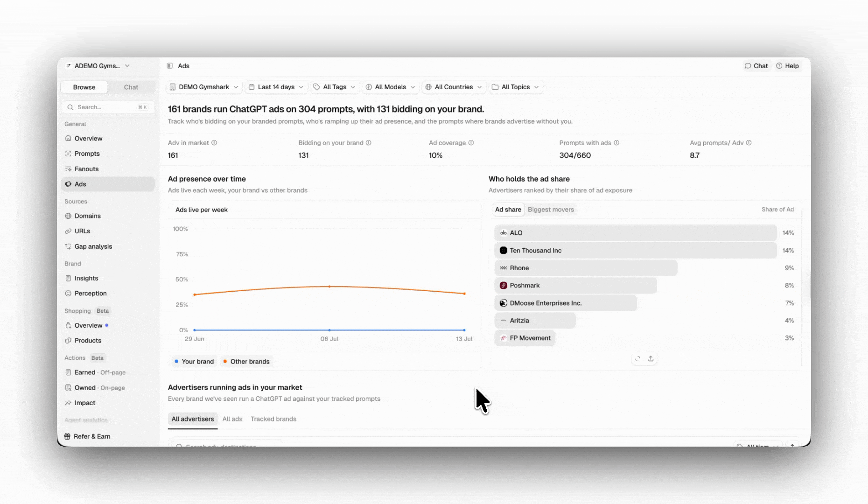Open Refer & Earn link
868x504 pixels.
coord(87,436)
